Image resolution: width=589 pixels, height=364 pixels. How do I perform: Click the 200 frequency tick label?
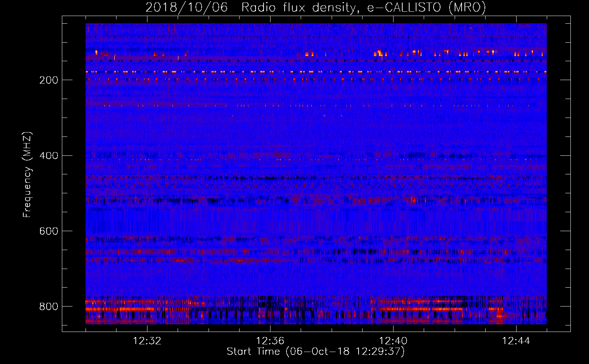(x=49, y=80)
